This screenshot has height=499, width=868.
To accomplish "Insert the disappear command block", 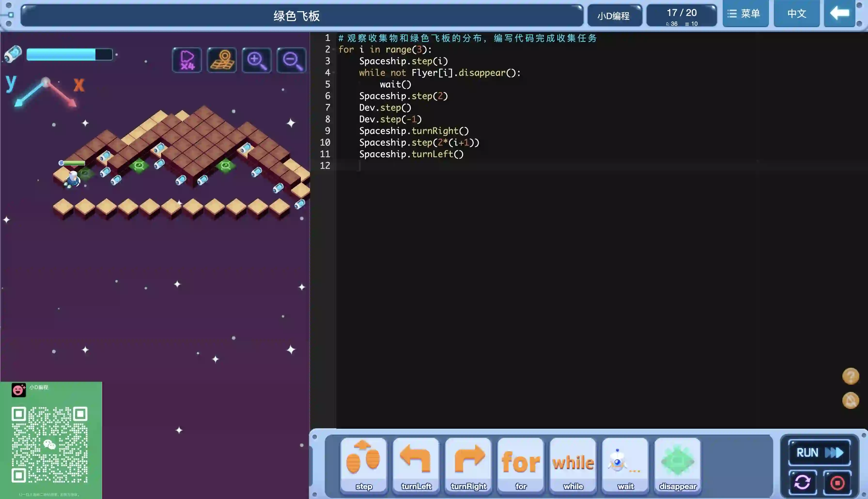I will point(678,464).
